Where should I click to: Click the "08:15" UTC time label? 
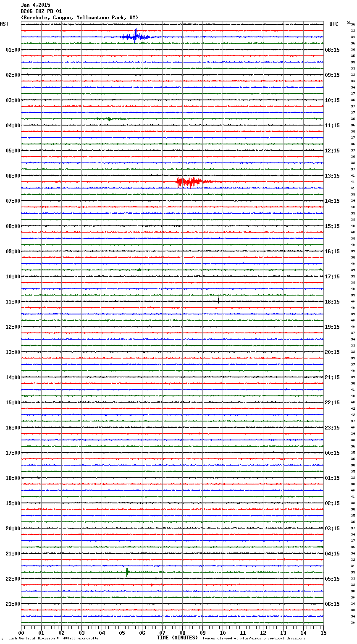click(x=332, y=50)
